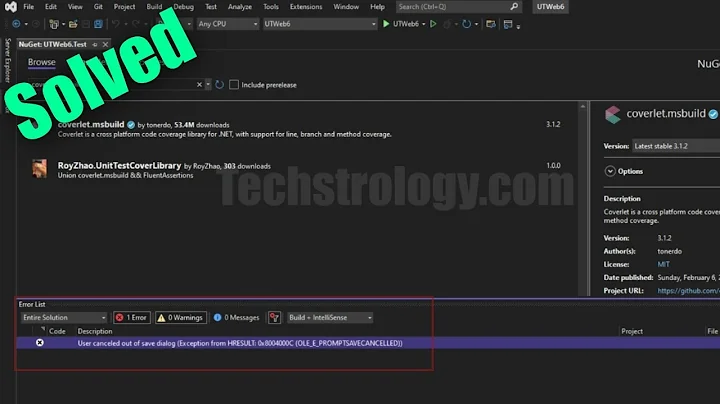Open the Server Explorer side tab

(7, 60)
